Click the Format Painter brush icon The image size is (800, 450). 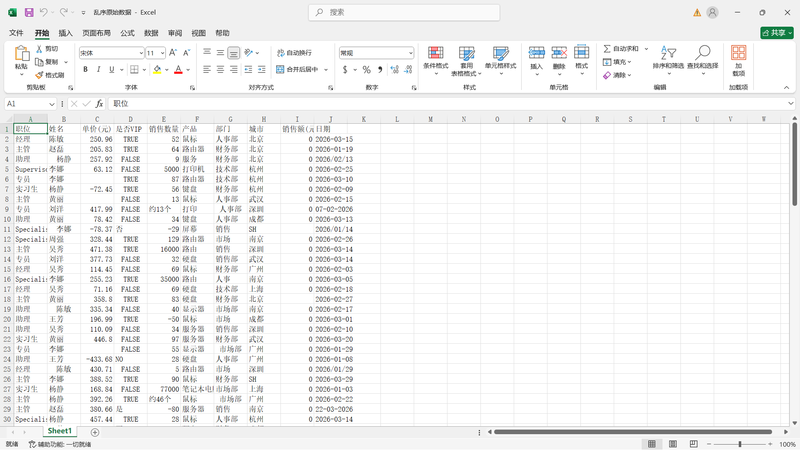point(39,75)
